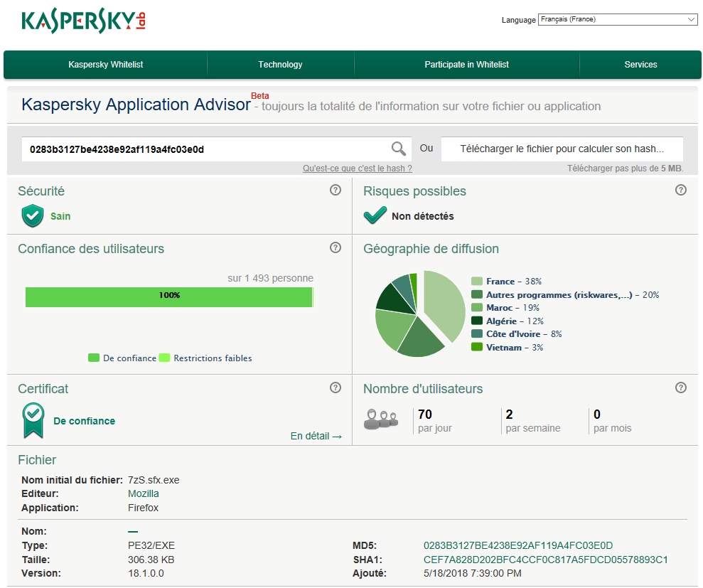Screen dimensions: 703x588
Task: Open the certificate "En détail" link
Action: [316, 436]
